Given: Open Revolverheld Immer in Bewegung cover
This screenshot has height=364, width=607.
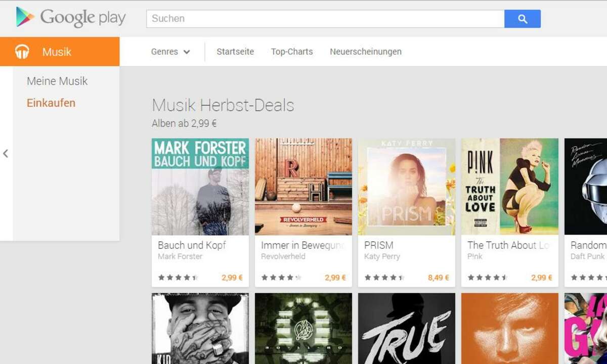Looking at the screenshot, I should (x=303, y=187).
